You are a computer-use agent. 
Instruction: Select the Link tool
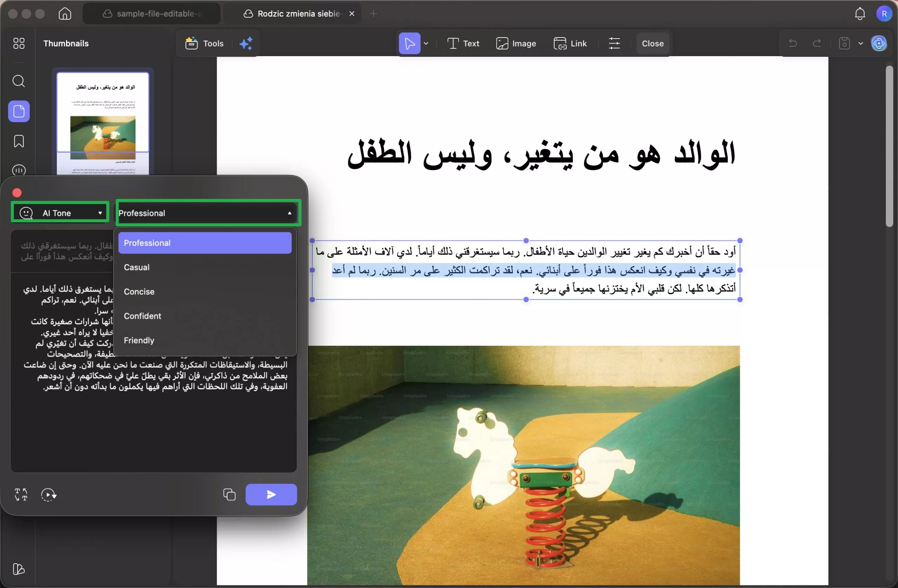(x=570, y=43)
